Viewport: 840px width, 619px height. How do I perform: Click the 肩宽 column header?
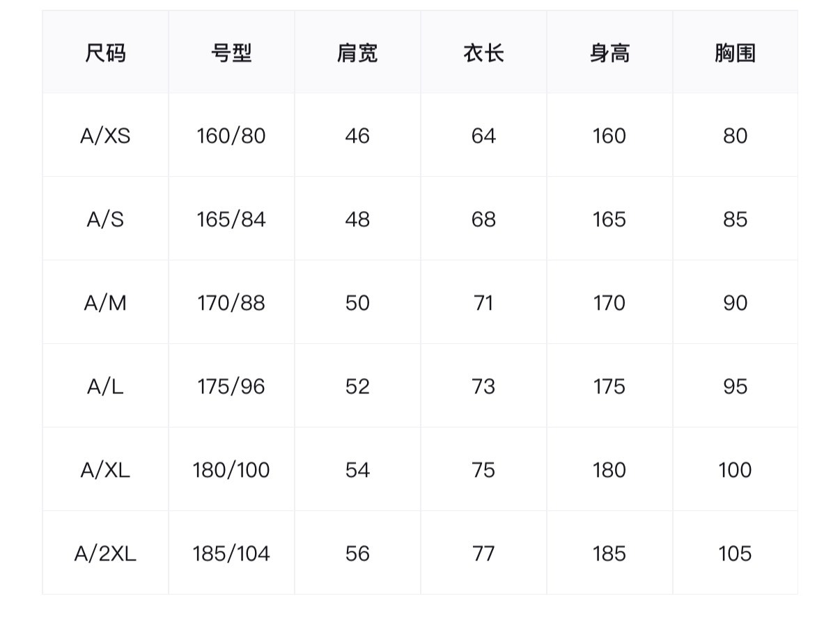[x=357, y=53]
